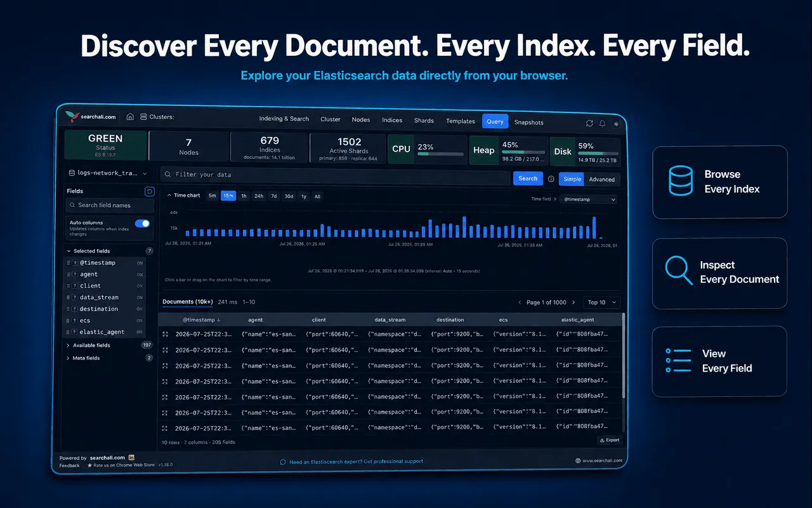Open the LinkedIn icon in the footer
This screenshot has height=508, width=812.
pyautogui.click(x=131, y=457)
